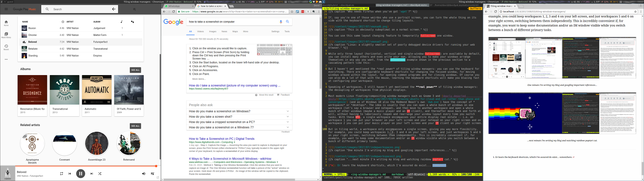Image resolution: width=644 pixels, height=181 pixels.
Task: Select the 'Tiling window mana' tab in right browser
Action: pos(500,6)
